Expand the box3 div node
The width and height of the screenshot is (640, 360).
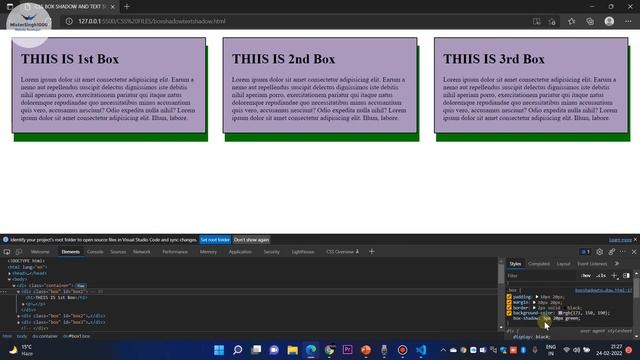point(18,322)
